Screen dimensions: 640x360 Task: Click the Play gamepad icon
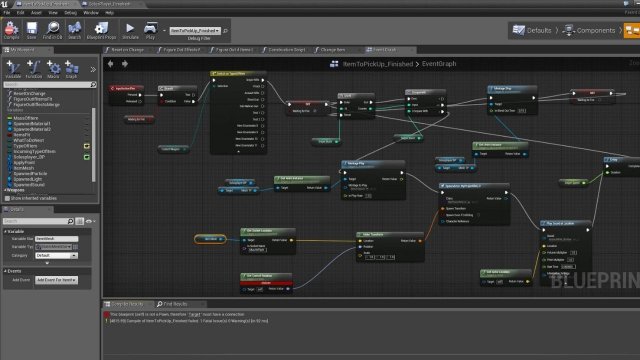pyautogui.click(x=150, y=28)
